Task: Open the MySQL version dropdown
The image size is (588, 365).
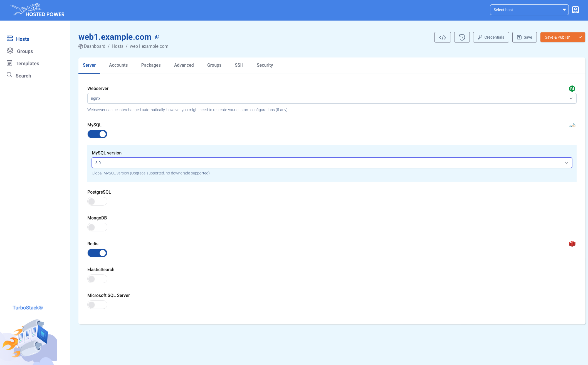Action: click(x=332, y=163)
